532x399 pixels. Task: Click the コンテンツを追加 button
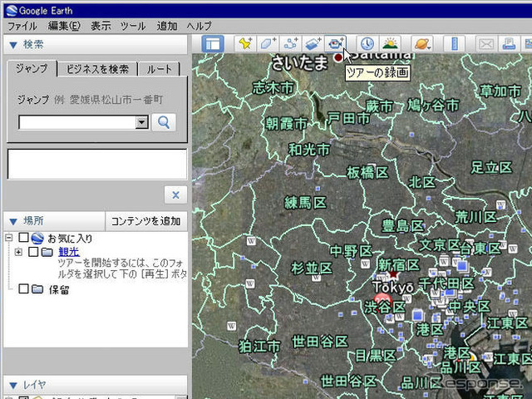(x=146, y=221)
